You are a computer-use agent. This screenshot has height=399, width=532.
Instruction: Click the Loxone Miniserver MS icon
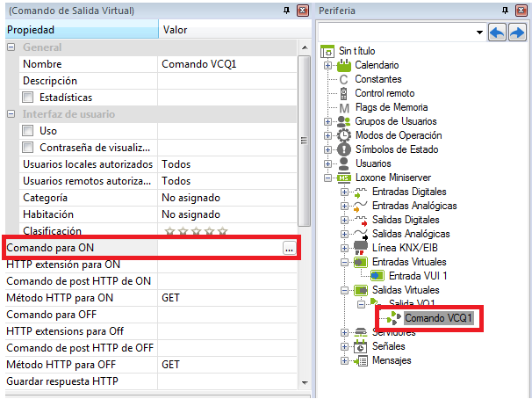tap(344, 178)
